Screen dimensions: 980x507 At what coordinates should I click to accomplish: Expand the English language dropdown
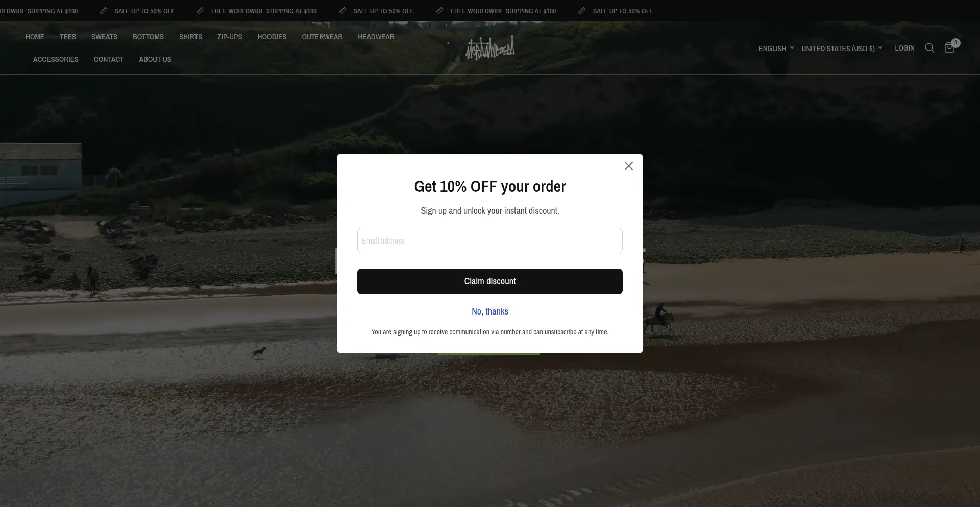(776, 49)
